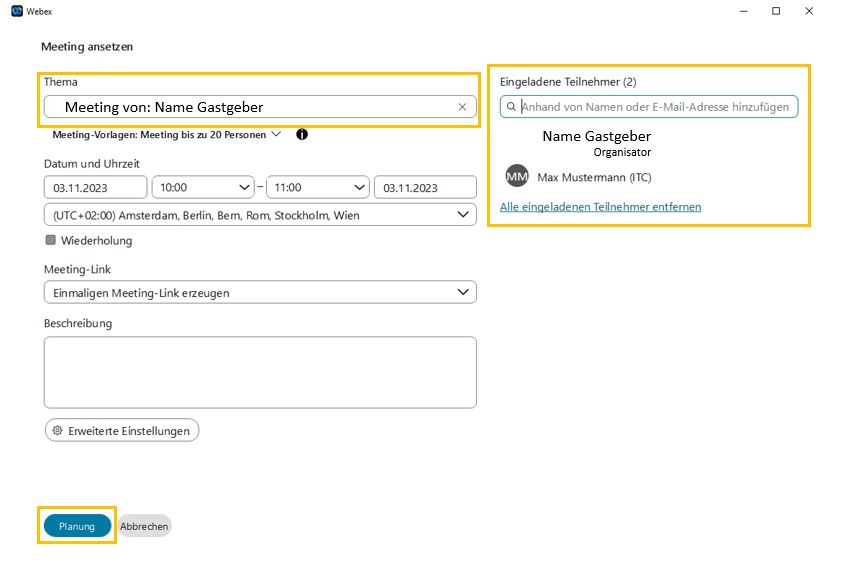Maximize the Webex window
The image size is (844, 570).
776,11
